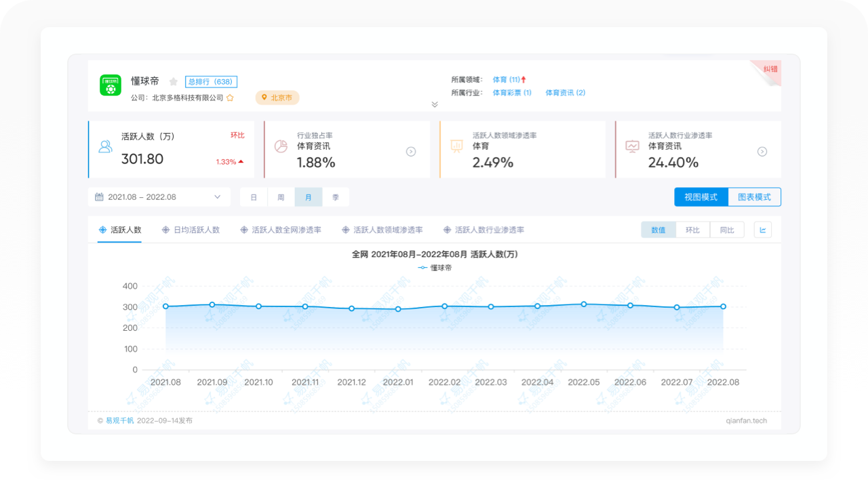Screen dimensions: 868x488
Task: Open the 活跃人数领域渗透率 tab
Action: point(382,230)
